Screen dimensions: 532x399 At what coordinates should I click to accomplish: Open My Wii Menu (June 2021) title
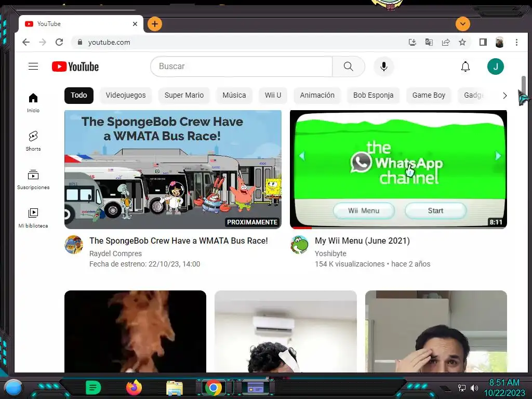362,241
